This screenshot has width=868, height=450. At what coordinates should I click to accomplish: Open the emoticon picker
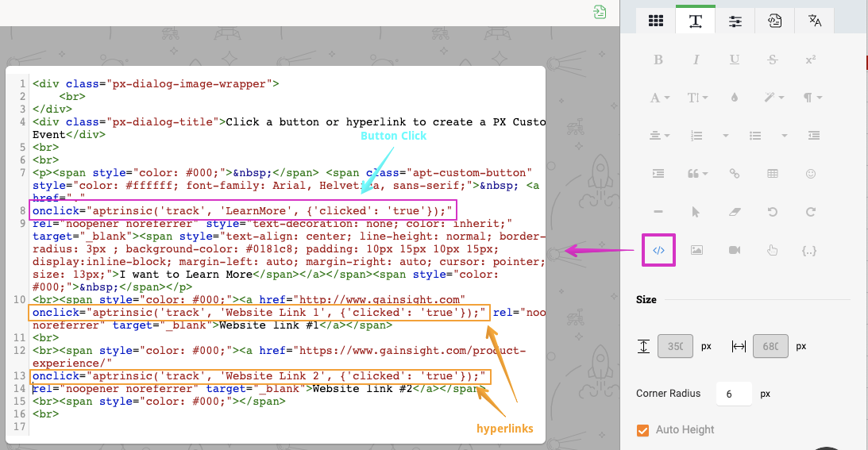811,174
